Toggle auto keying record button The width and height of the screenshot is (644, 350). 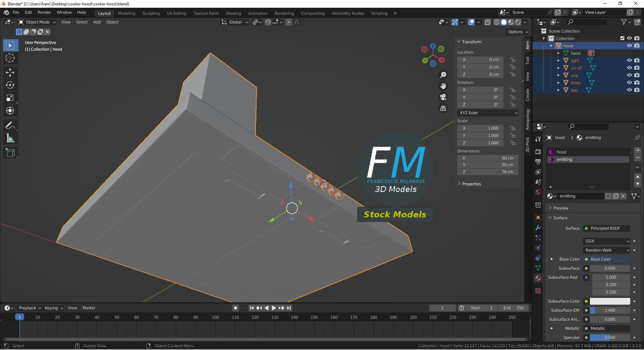[235, 308]
